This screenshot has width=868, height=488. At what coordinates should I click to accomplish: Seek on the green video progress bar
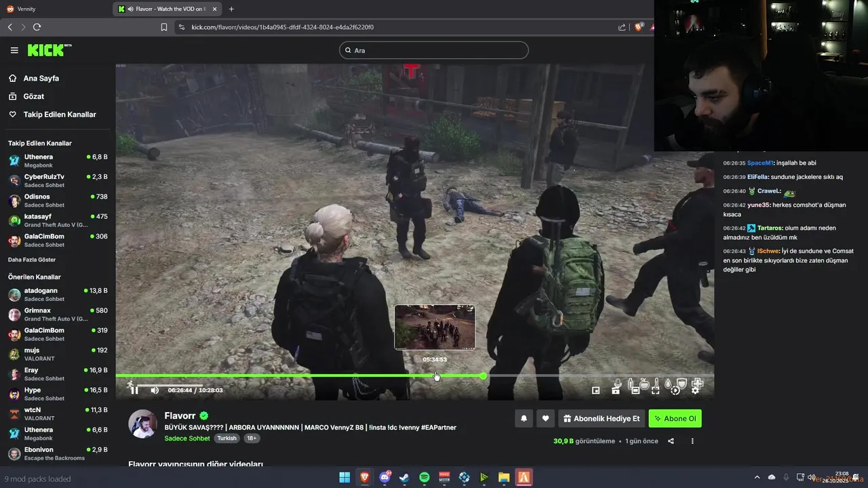tap(414, 375)
